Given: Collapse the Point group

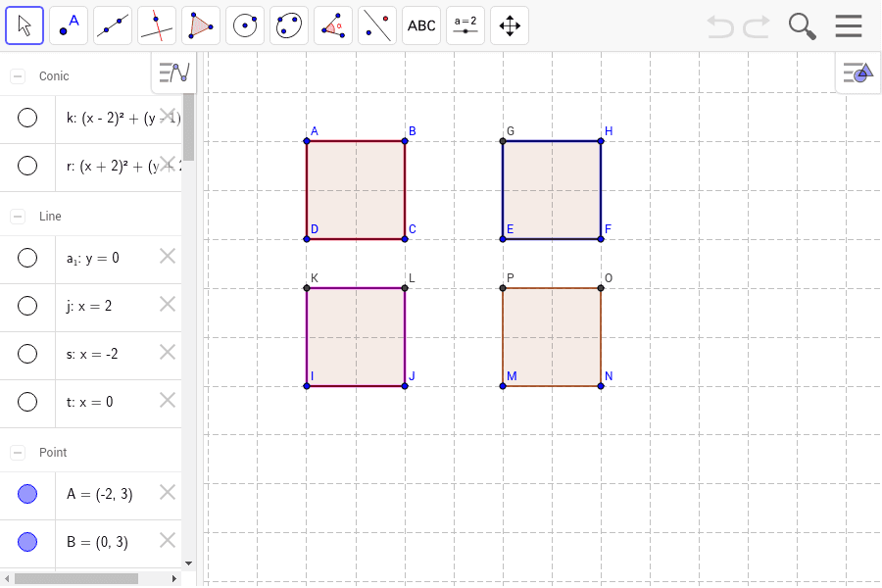Looking at the screenshot, I should click(x=18, y=453).
